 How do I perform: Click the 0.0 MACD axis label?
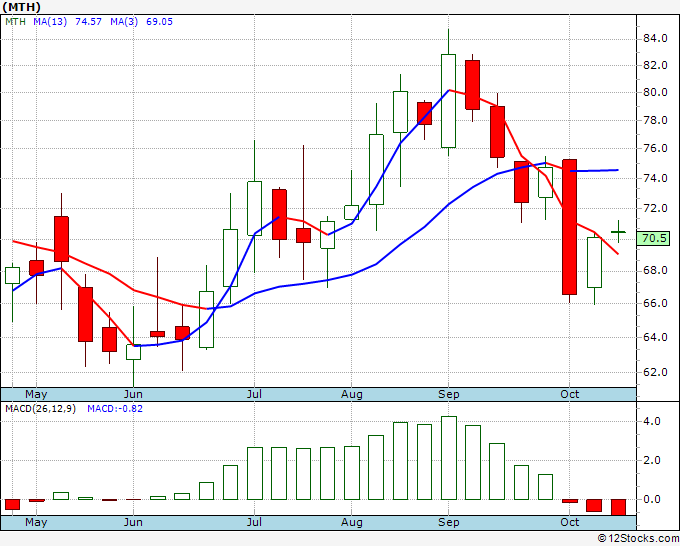coord(652,499)
